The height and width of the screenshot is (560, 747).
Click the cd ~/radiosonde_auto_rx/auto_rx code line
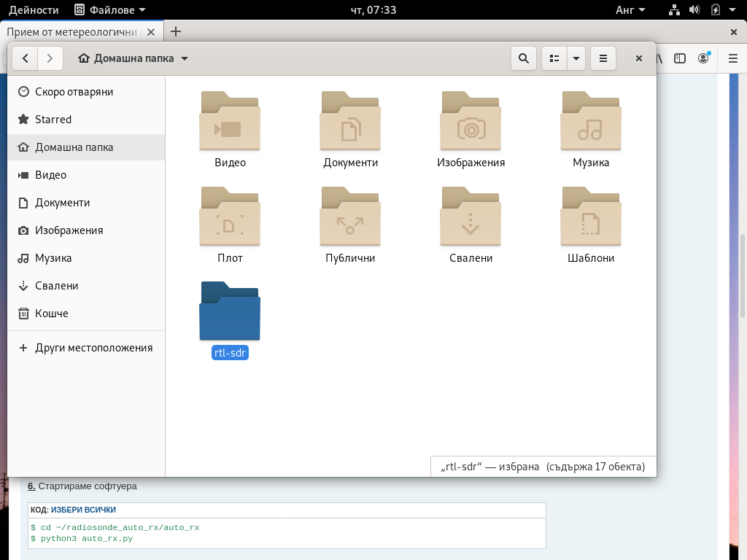tap(115, 528)
